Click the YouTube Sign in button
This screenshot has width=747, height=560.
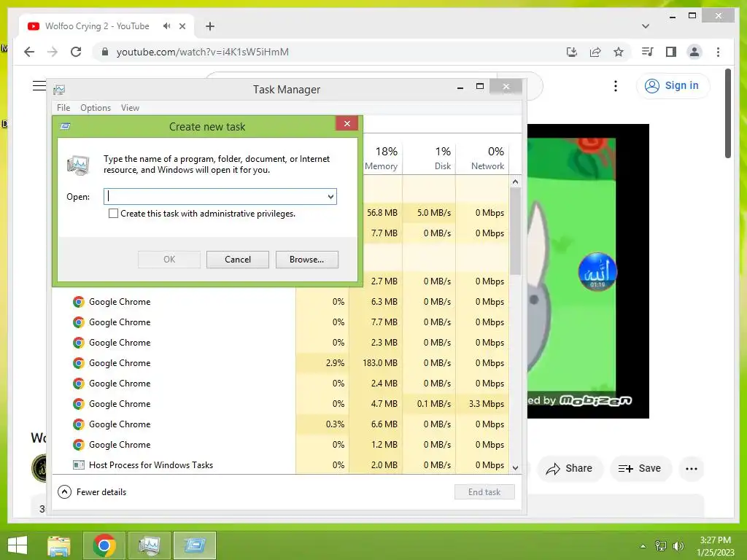[673, 86]
